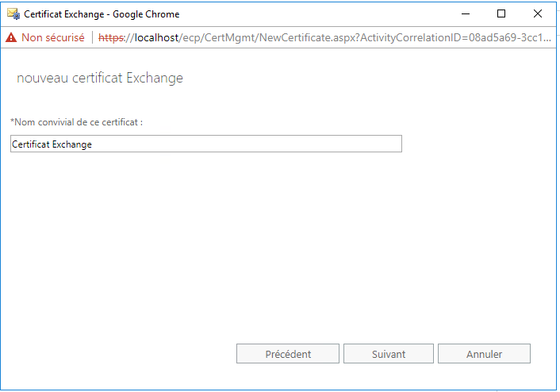
Task: Click the Exchange envelope icon in title bar
Action: pos(13,14)
